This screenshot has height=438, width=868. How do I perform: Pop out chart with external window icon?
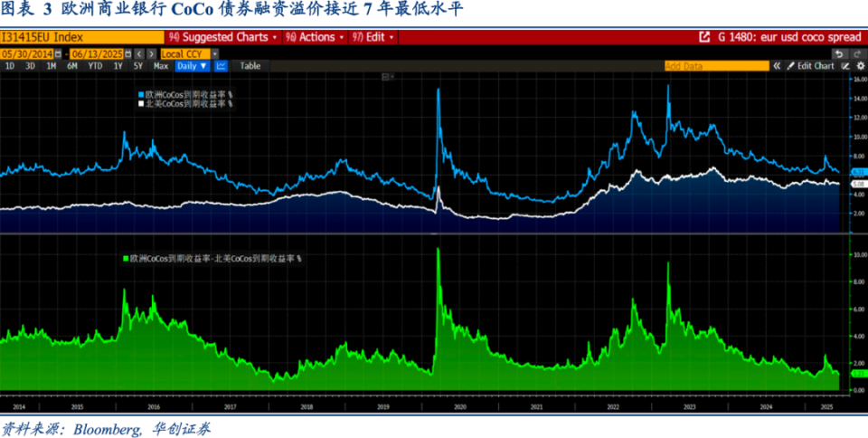pos(704,37)
